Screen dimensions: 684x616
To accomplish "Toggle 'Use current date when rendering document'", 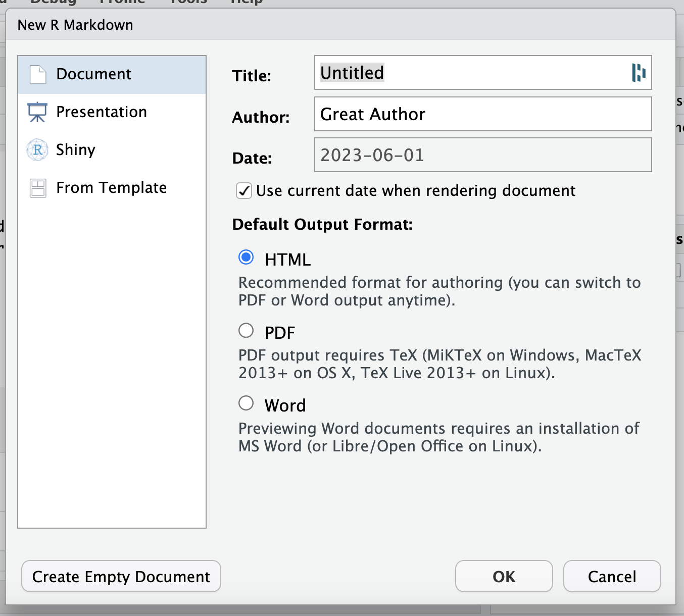I will point(243,191).
